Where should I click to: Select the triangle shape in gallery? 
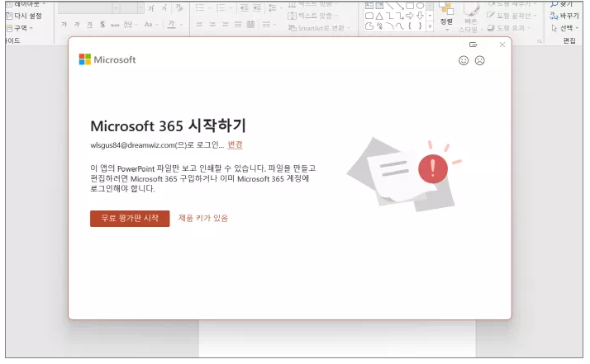[x=379, y=16]
